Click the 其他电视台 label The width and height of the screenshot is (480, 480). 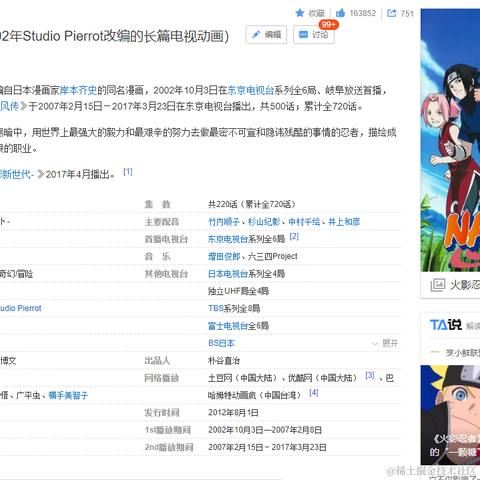point(166,274)
